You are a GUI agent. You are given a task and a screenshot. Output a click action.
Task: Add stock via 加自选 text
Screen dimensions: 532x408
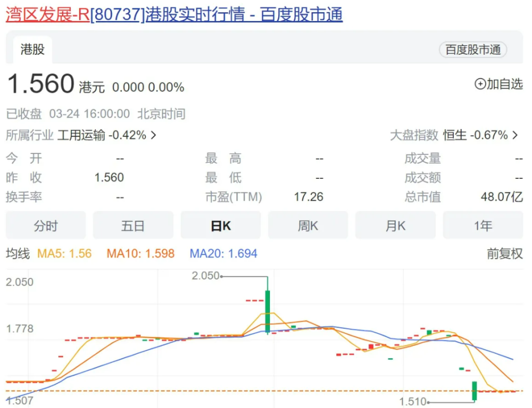click(x=504, y=84)
